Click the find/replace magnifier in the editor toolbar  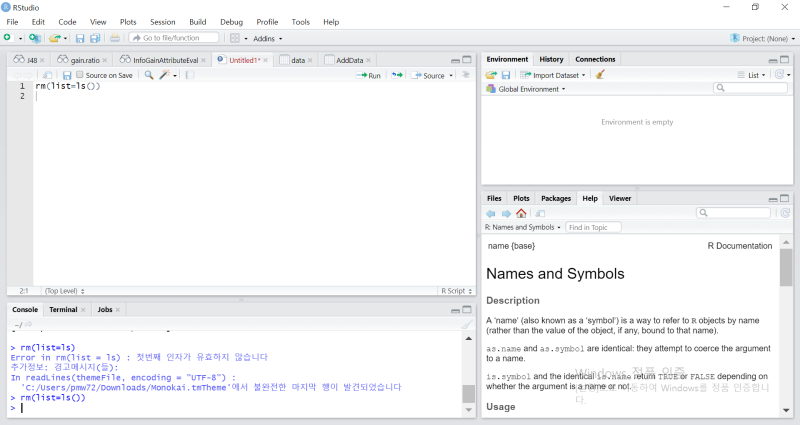pos(149,75)
